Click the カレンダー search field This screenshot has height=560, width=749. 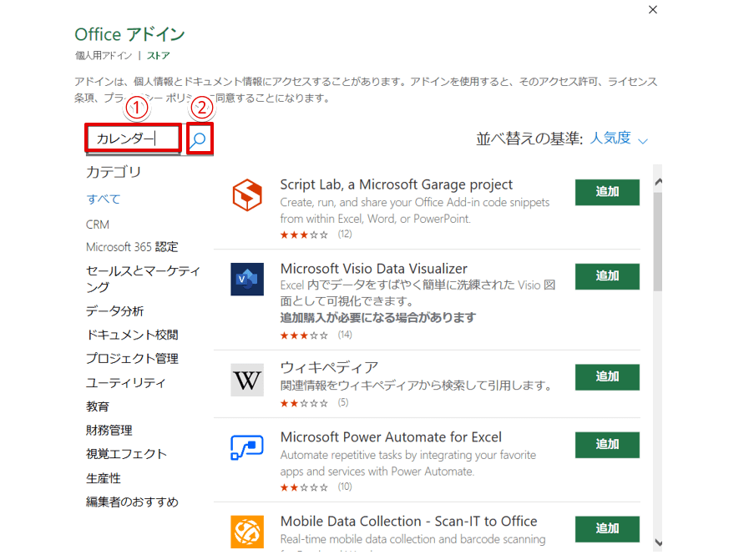[x=134, y=139]
